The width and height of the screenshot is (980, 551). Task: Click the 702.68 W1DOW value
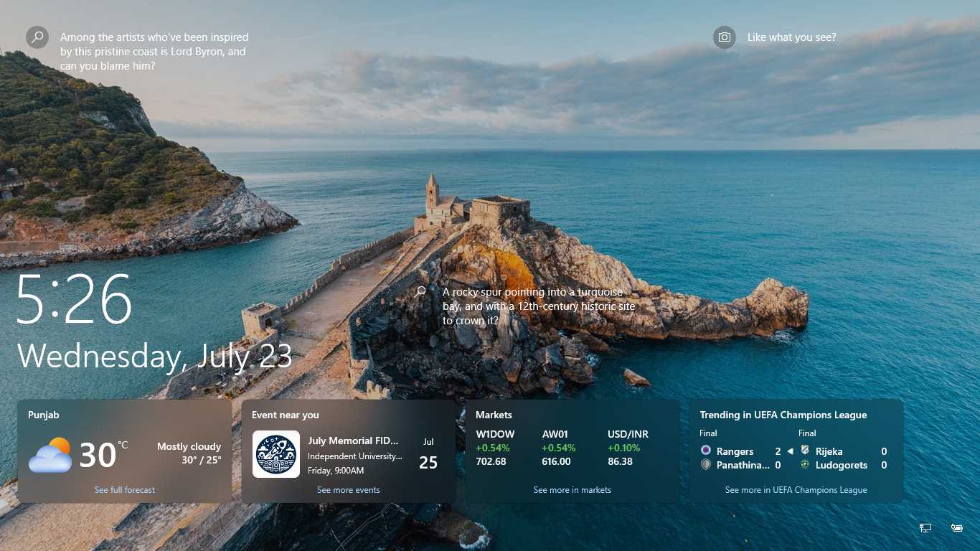(491, 461)
